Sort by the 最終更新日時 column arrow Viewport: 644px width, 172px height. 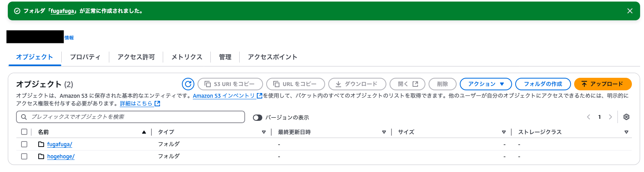[384, 132]
